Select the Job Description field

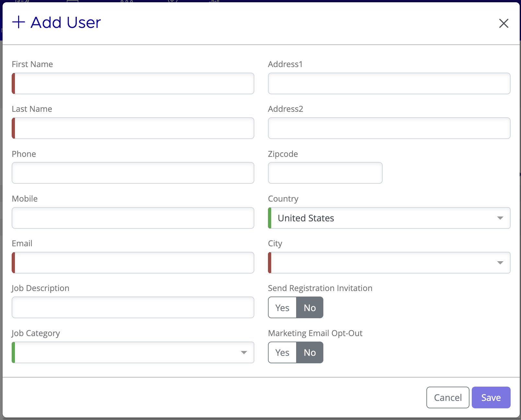133,307
